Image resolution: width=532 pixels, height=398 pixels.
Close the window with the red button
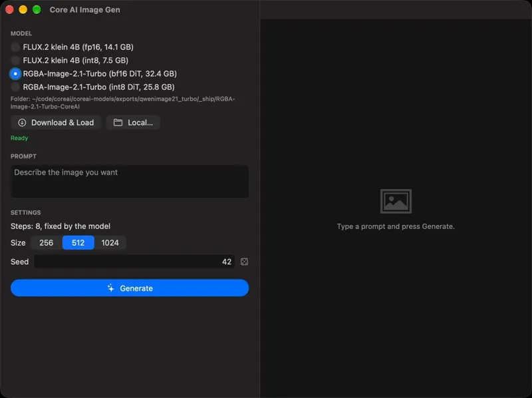click(9, 10)
